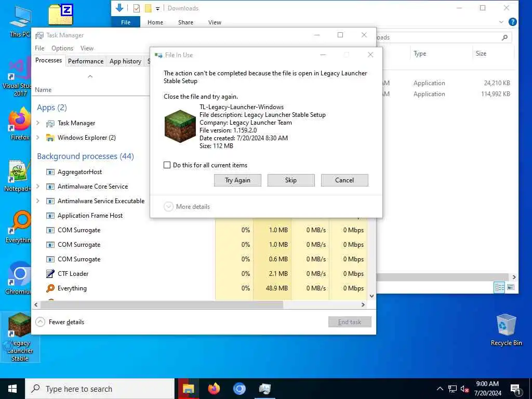Viewport: 532px width, 399px height.
Task: Open Explorer help question mark icon
Action: 513,22
